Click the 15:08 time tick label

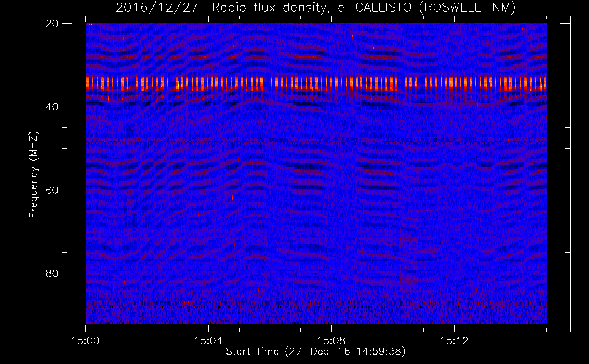point(331,341)
